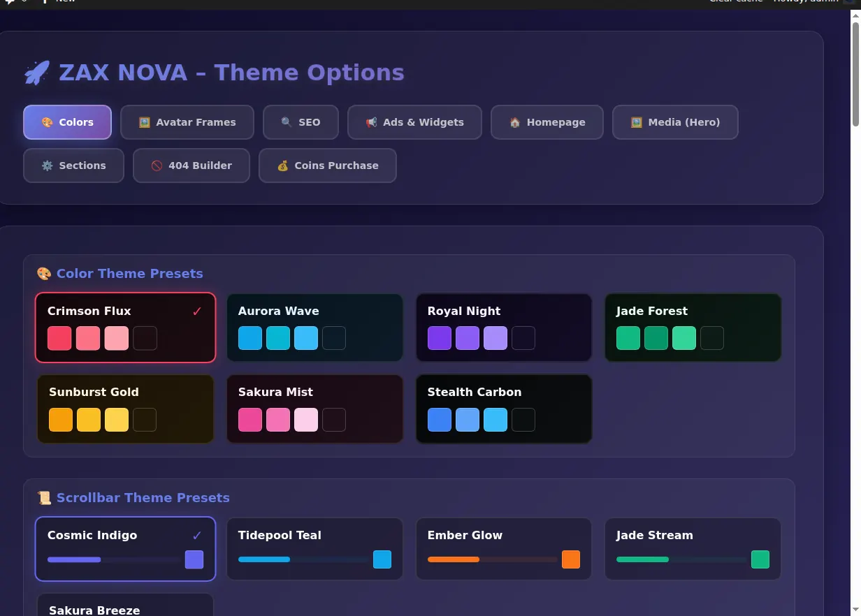
Task: Click the scroll icon beside Scrollbar Theme Presets
Action: [44, 498]
